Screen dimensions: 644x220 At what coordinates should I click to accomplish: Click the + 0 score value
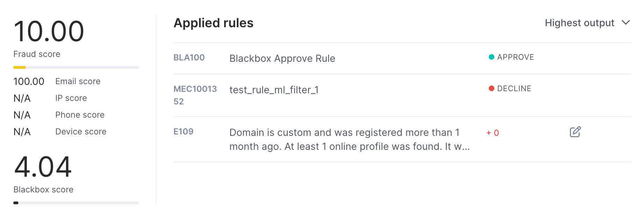pos(493,133)
